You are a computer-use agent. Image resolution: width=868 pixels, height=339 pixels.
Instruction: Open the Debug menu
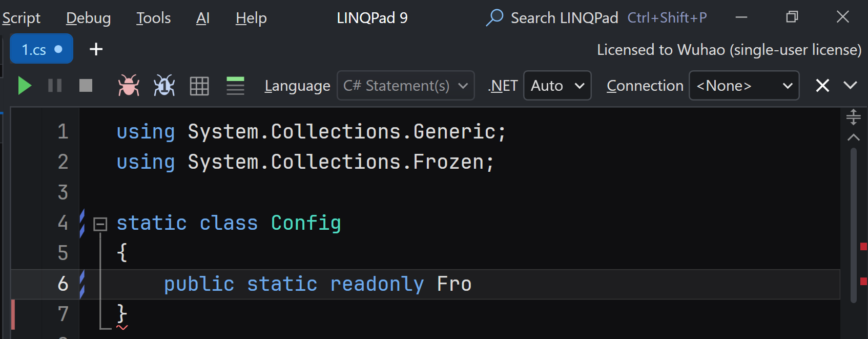pos(88,18)
